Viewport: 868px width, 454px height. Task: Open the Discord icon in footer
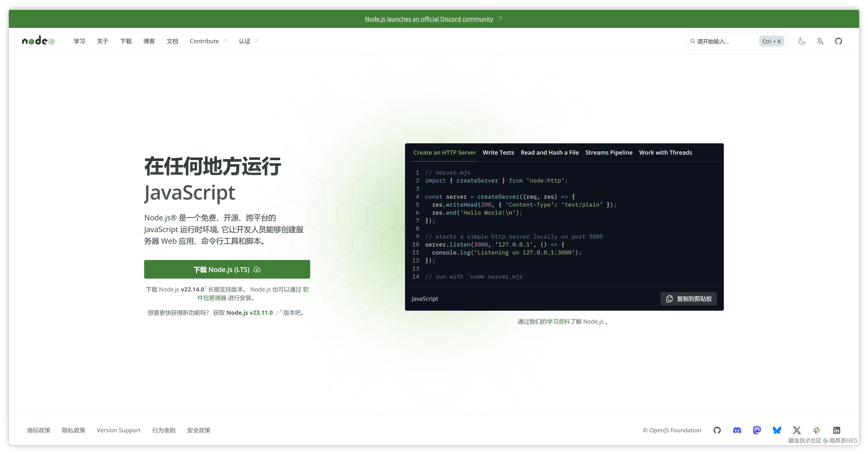pos(737,430)
